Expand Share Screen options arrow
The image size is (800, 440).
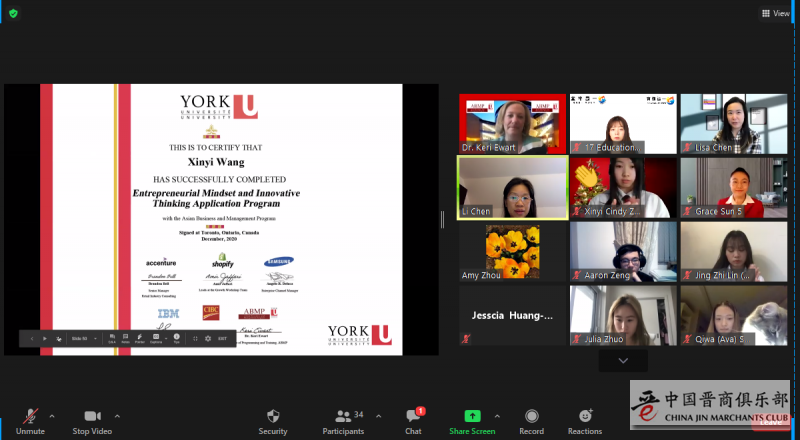coord(497,415)
